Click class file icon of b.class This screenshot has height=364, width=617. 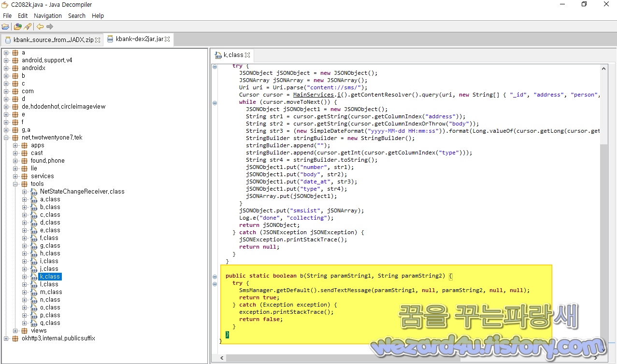pos(34,207)
